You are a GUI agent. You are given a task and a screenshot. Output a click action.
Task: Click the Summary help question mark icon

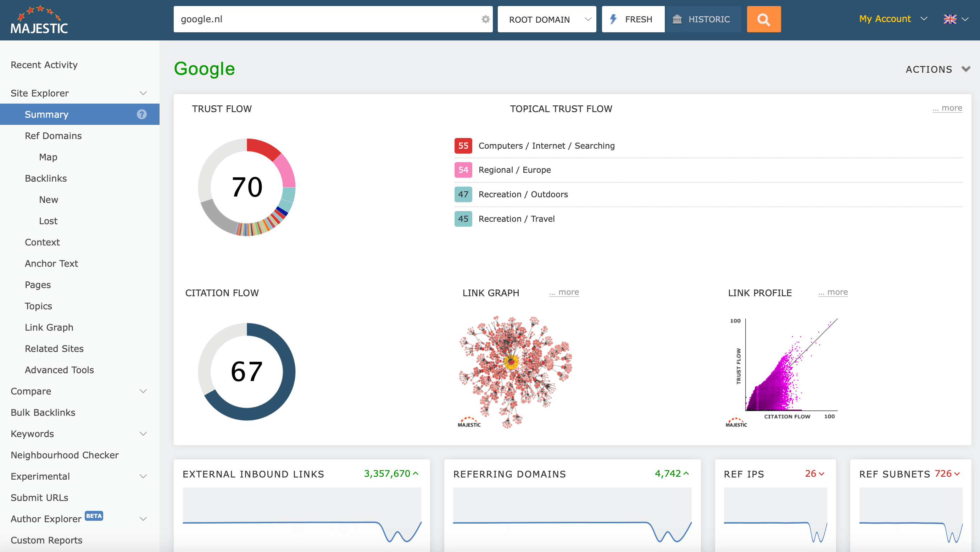(141, 114)
